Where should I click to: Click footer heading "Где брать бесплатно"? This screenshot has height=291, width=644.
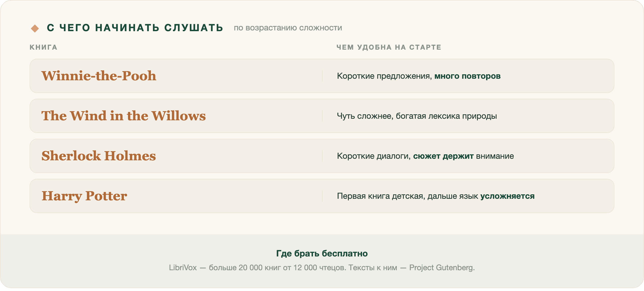point(322,253)
